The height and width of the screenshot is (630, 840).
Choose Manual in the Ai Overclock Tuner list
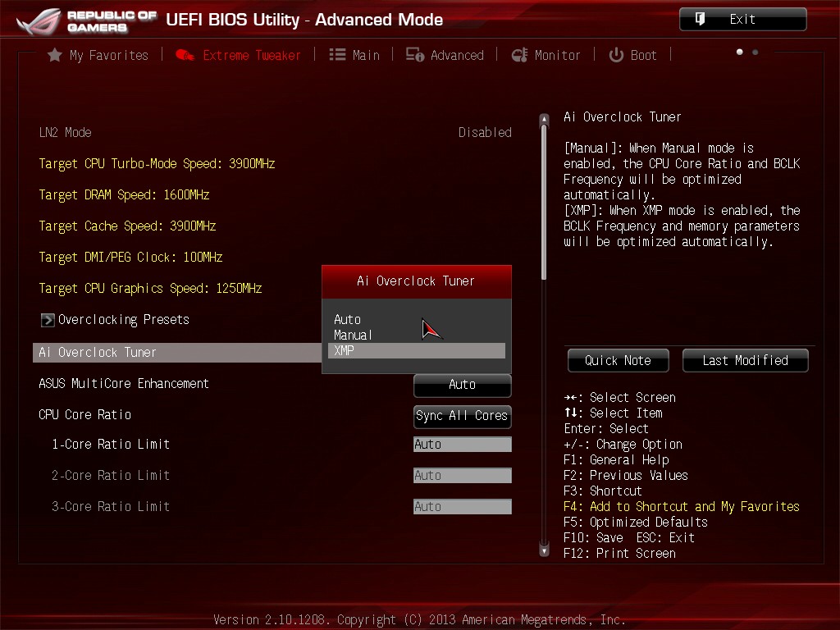pyautogui.click(x=353, y=335)
